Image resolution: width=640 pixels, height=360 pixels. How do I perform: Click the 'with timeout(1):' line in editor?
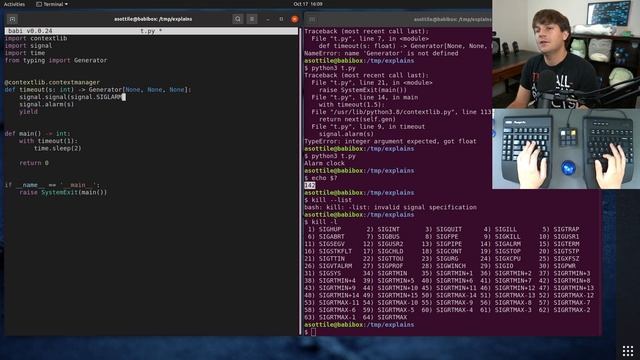click(48, 141)
